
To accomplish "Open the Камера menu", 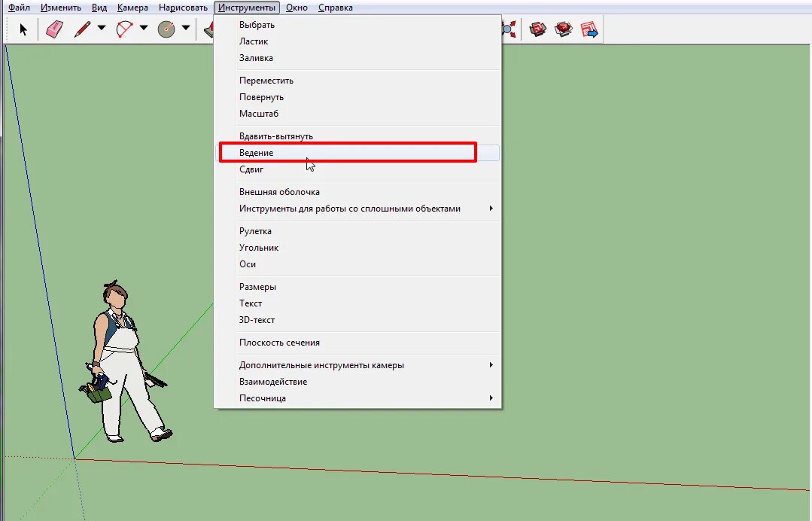I will click(132, 8).
